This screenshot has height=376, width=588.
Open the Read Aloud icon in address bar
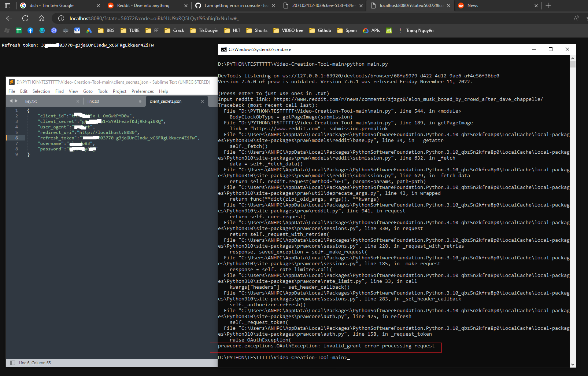coord(576,18)
